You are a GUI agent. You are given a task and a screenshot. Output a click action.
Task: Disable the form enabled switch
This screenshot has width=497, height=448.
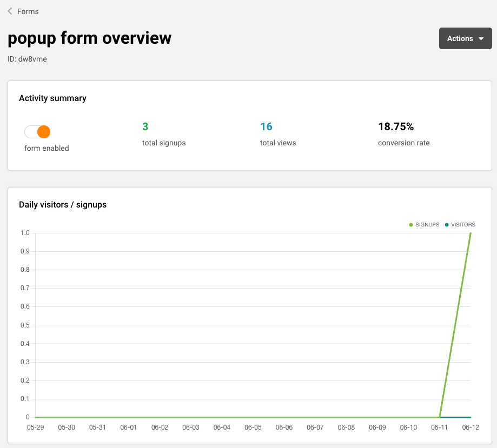(37, 132)
